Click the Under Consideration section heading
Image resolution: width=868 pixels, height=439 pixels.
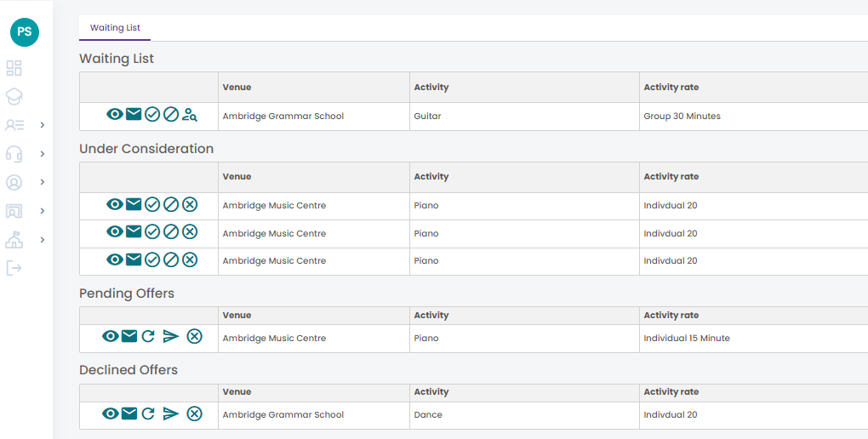point(146,149)
